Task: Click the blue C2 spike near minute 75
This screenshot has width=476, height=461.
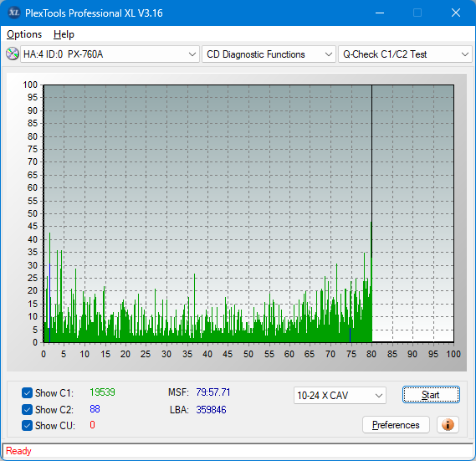Action: tap(350, 335)
